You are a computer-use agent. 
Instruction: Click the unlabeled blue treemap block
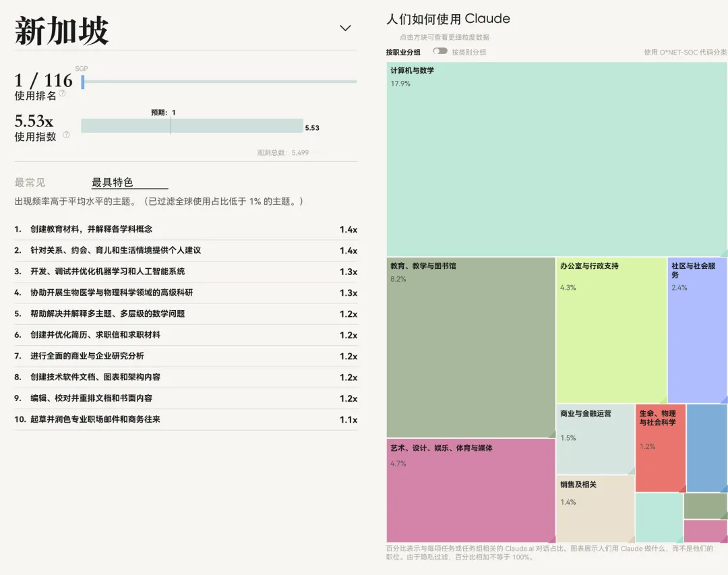[x=706, y=448]
